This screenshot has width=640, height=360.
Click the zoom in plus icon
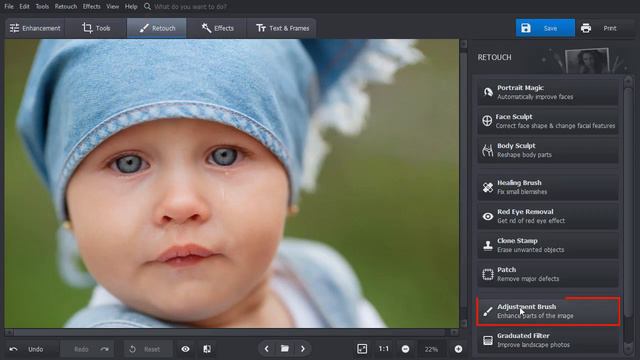coord(458,349)
